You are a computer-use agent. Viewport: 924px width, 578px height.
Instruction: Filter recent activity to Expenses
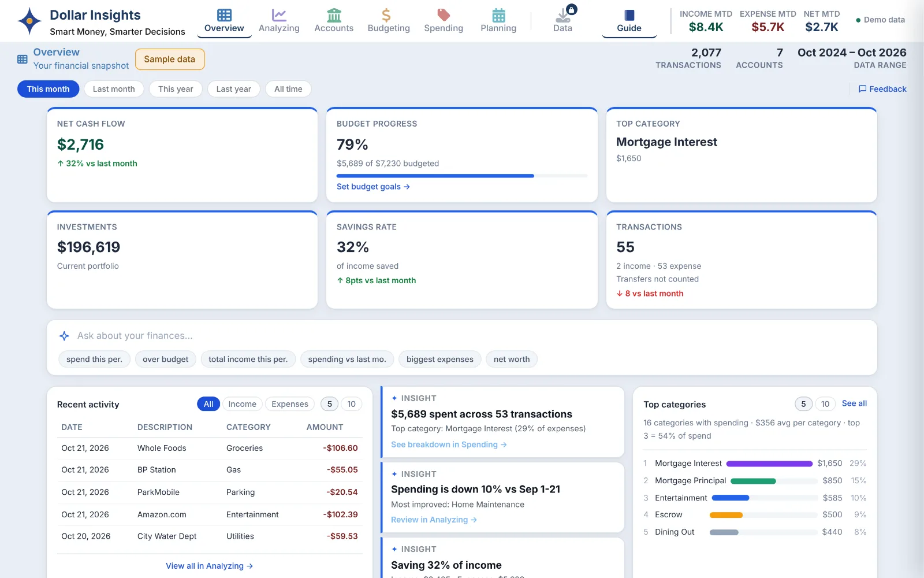[290, 404]
